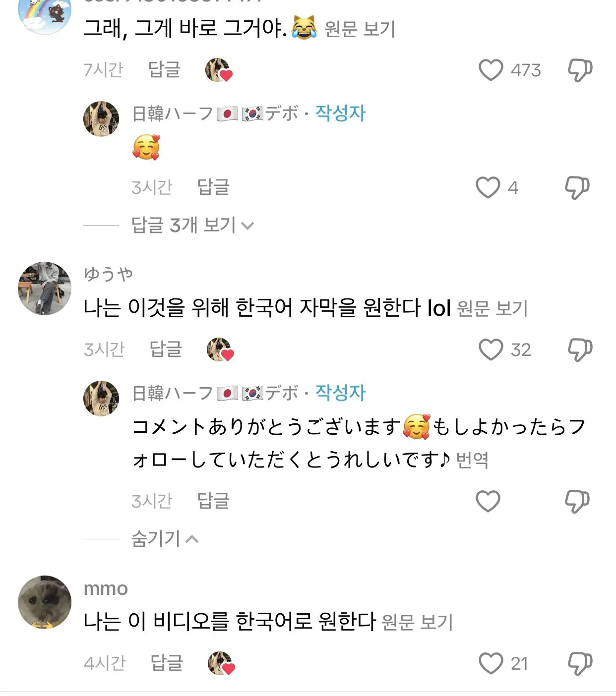Like ゆうや's comment with 32 likes

pos(491,349)
